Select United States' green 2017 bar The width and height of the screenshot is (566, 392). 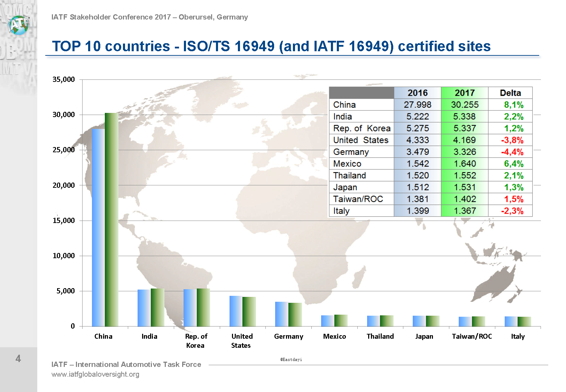point(249,312)
